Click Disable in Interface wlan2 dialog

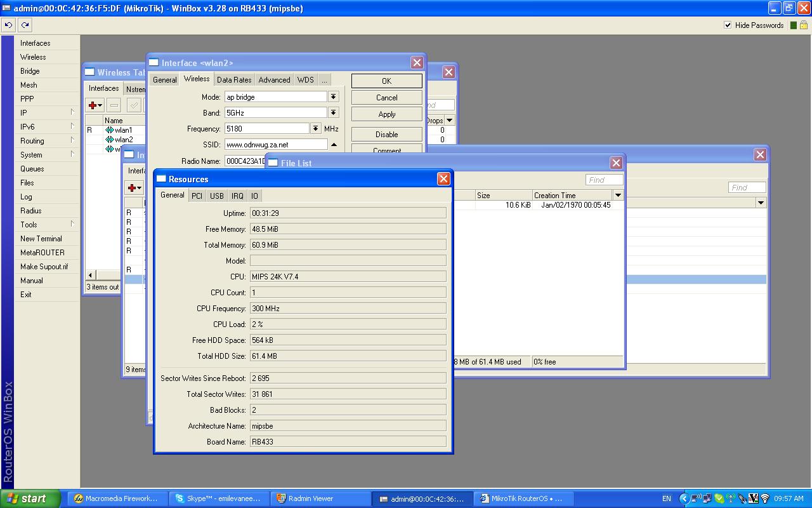coord(387,135)
